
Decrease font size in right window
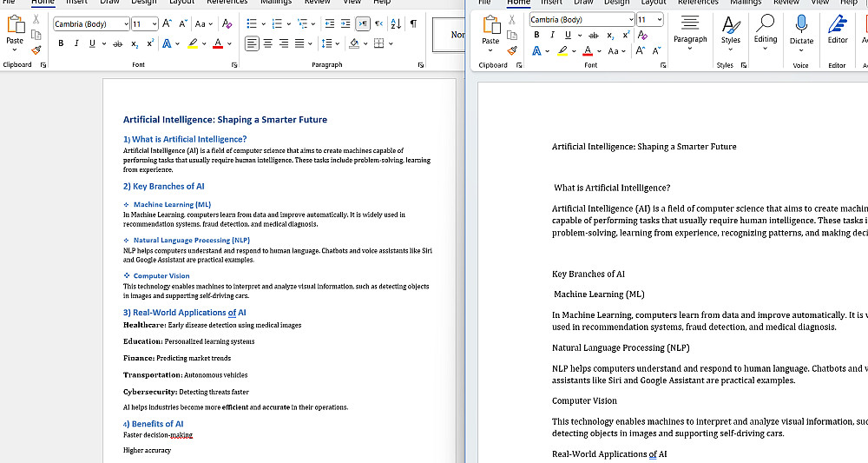tap(656, 51)
